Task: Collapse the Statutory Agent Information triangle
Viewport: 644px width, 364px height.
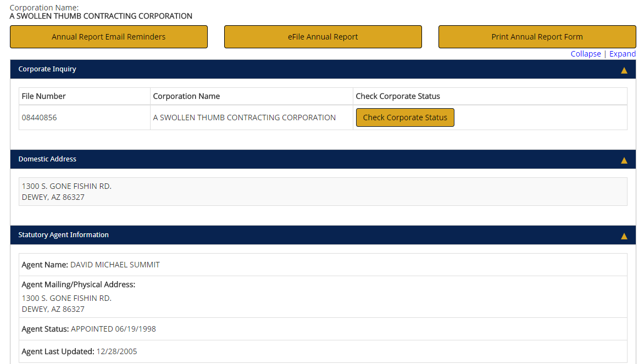Action: tap(624, 236)
